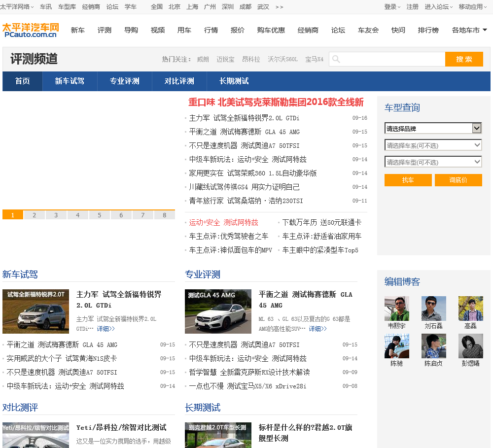Select the 首页 channel tab
Image resolution: width=493 pixels, height=448 pixels.
tap(23, 81)
